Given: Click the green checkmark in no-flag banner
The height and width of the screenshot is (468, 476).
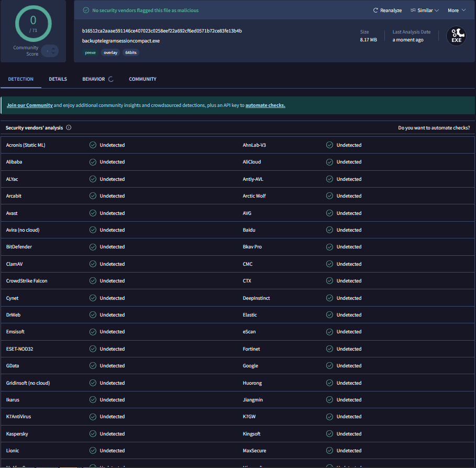Looking at the screenshot, I should pos(86,10).
